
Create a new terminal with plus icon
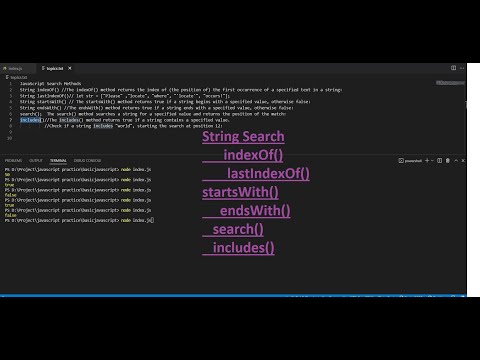(x=427, y=161)
